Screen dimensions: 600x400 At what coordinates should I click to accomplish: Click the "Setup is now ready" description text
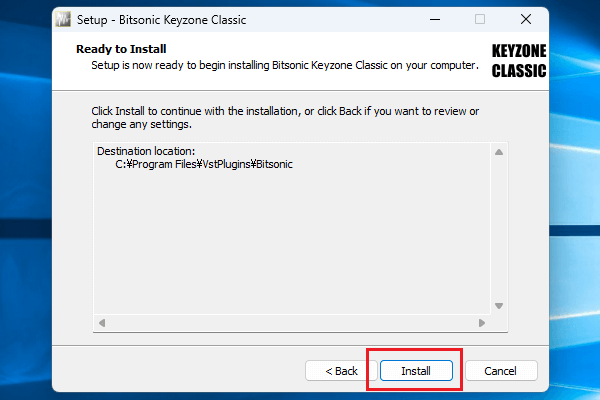[285, 67]
